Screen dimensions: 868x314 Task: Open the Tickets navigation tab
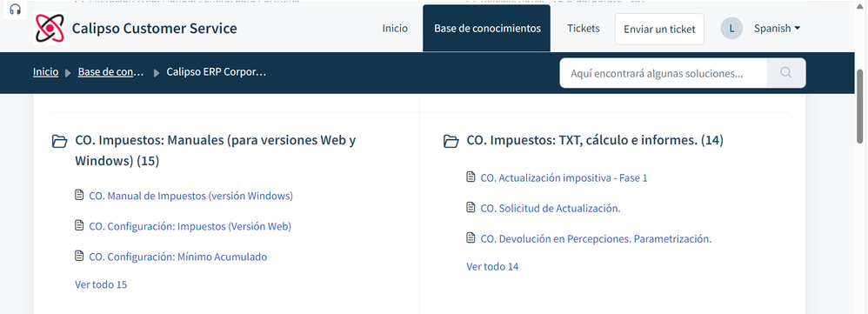(583, 28)
